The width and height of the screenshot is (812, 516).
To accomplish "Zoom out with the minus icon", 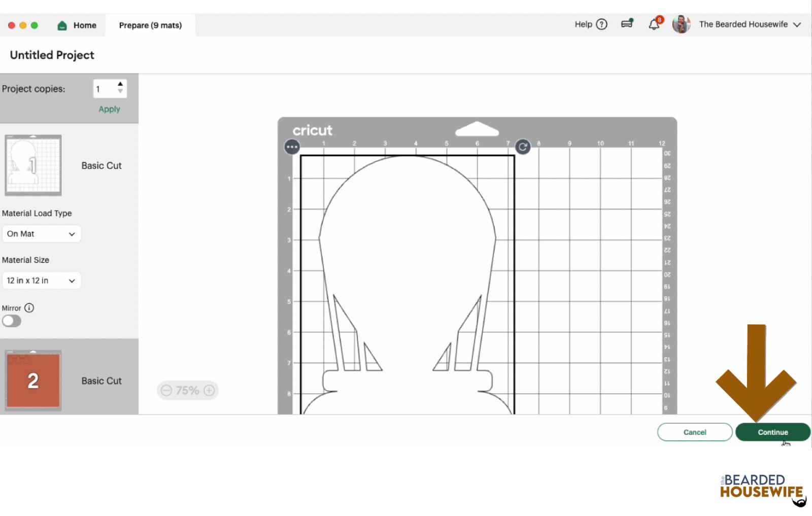I will [166, 390].
